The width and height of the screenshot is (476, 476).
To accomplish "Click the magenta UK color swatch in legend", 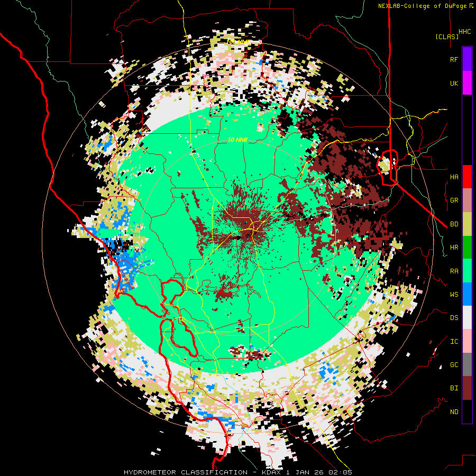I will pos(467,83).
